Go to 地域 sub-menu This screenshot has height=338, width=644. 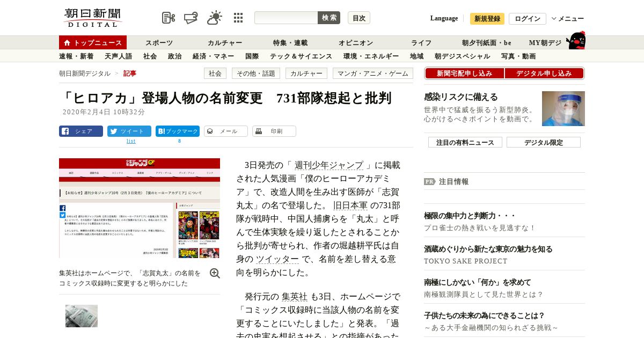tap(417, 56)
